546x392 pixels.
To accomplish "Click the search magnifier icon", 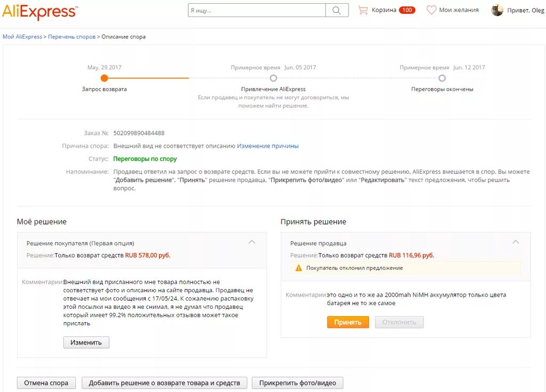I will pos(336,10).
